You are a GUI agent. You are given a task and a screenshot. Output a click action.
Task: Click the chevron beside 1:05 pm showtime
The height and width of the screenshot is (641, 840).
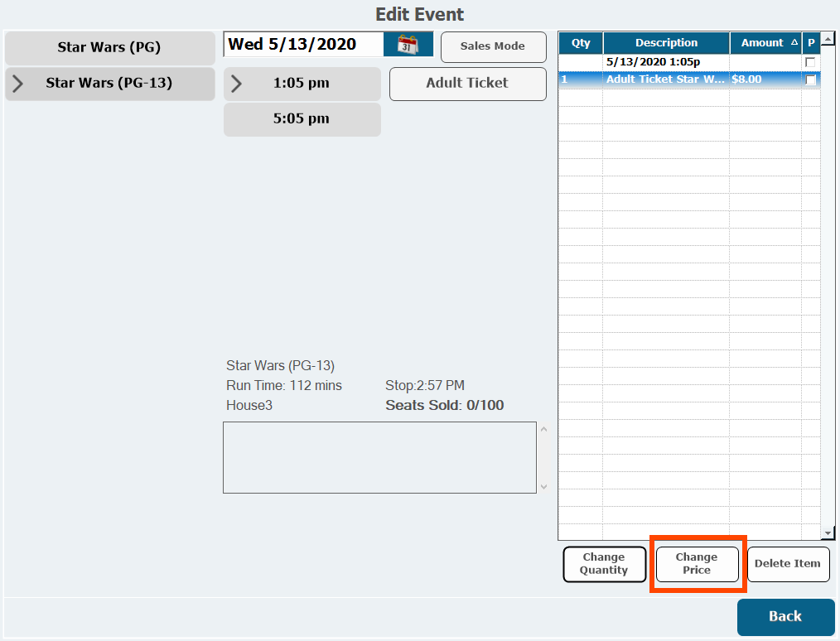pos(236,84)
